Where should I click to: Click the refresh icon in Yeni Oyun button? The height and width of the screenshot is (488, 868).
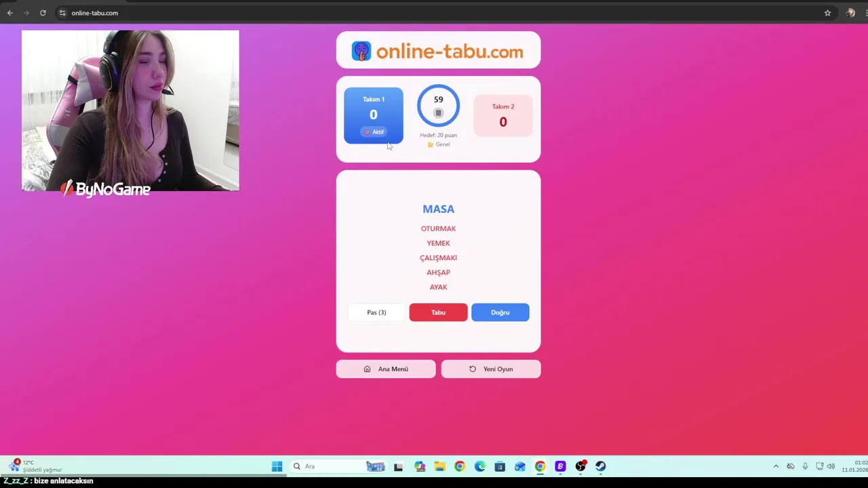[473, 369]
